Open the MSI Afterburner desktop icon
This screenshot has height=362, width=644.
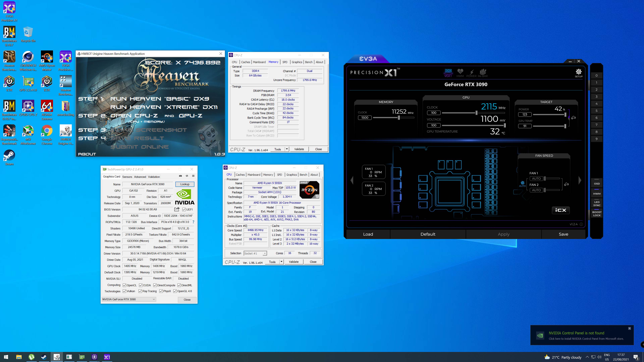[28, 135]
